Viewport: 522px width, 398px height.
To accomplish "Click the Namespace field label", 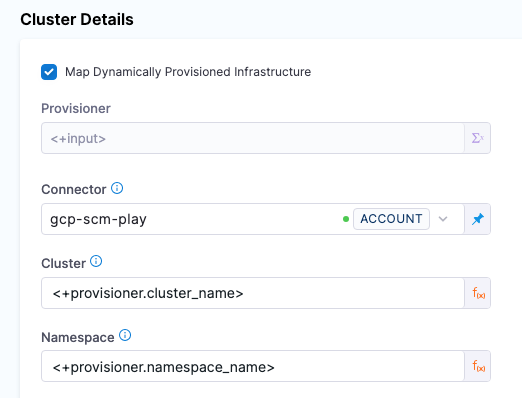I will [78, 337].
